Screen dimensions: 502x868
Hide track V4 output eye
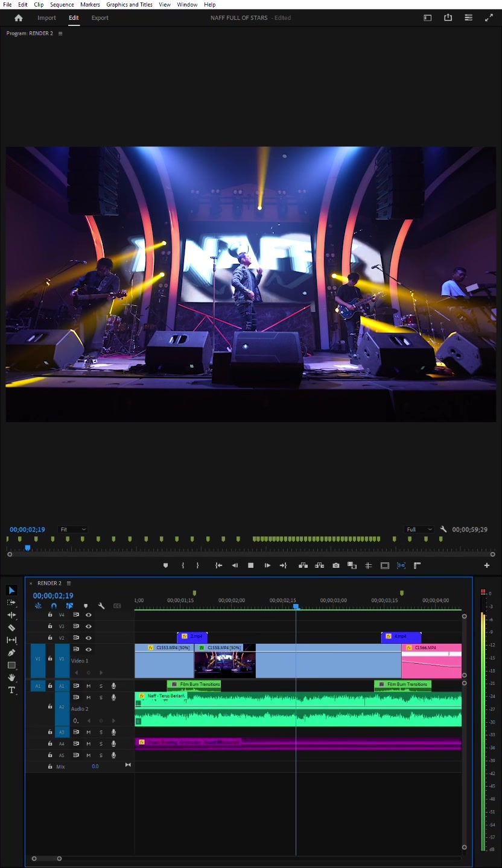[x=89, y=615]
